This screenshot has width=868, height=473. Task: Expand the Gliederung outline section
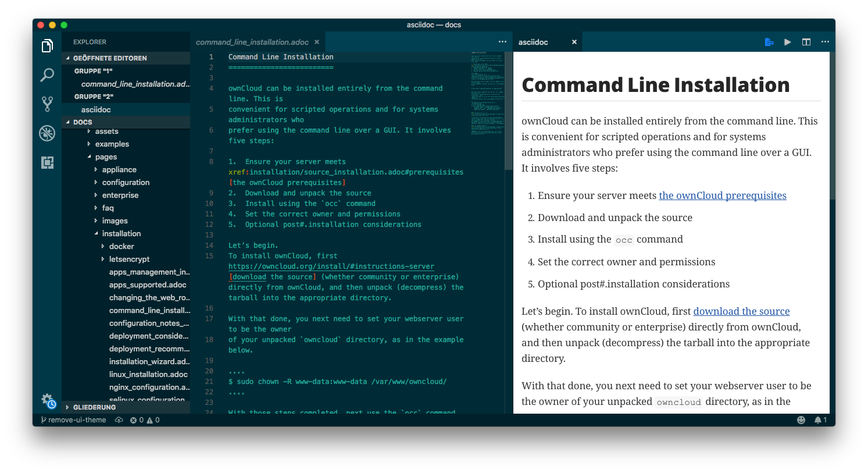point(126,407)
